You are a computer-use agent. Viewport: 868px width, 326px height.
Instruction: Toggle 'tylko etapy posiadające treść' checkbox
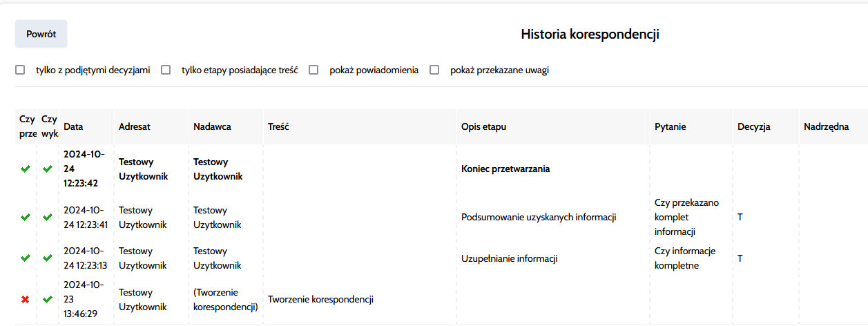click(166, 70)
